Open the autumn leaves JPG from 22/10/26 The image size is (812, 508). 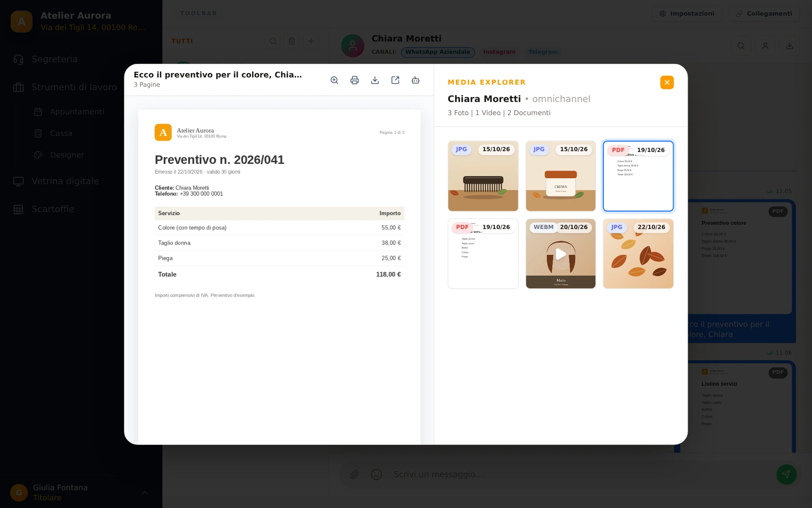point(638,254)
